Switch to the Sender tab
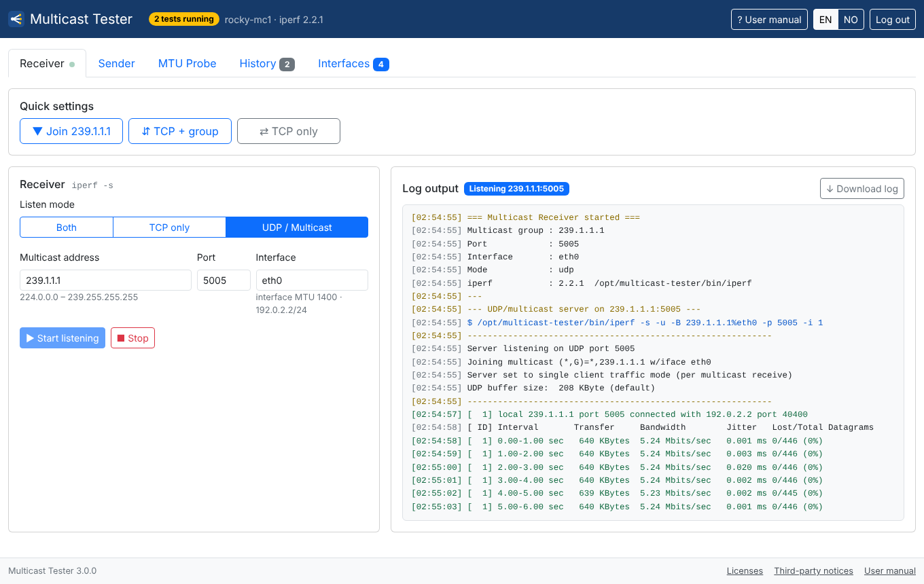Screen dimensions: 924x584 coord(116,63)
